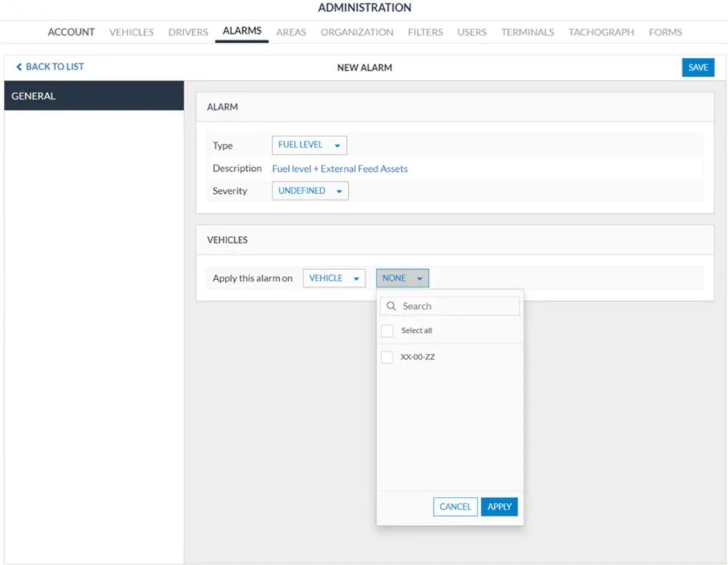Image resolution: width=728 pixels, height=565 pixels.
Task: Open the Type FUEL LEVEL dropdown
Action: [x=309, y=145]
